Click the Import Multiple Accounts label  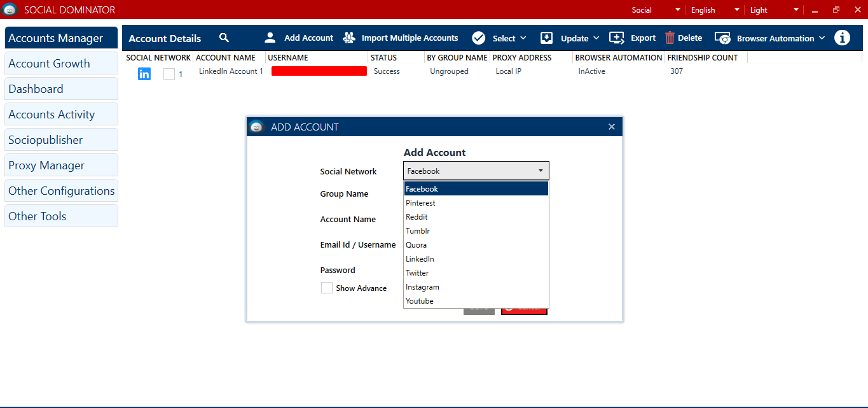click(410, 38)
